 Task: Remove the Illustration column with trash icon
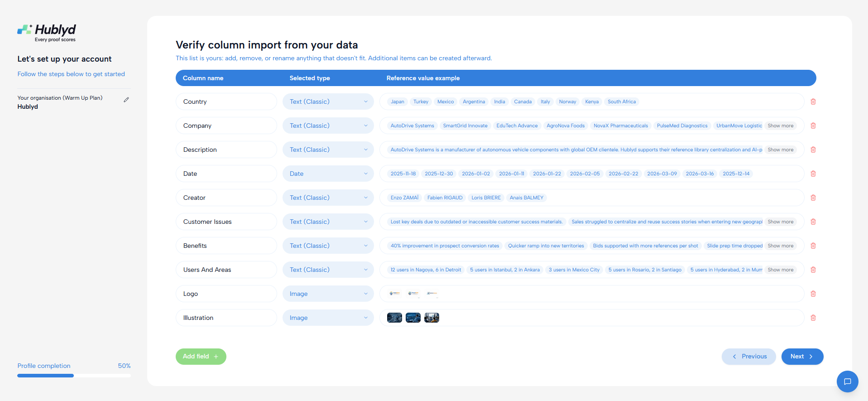click(813, 318)
